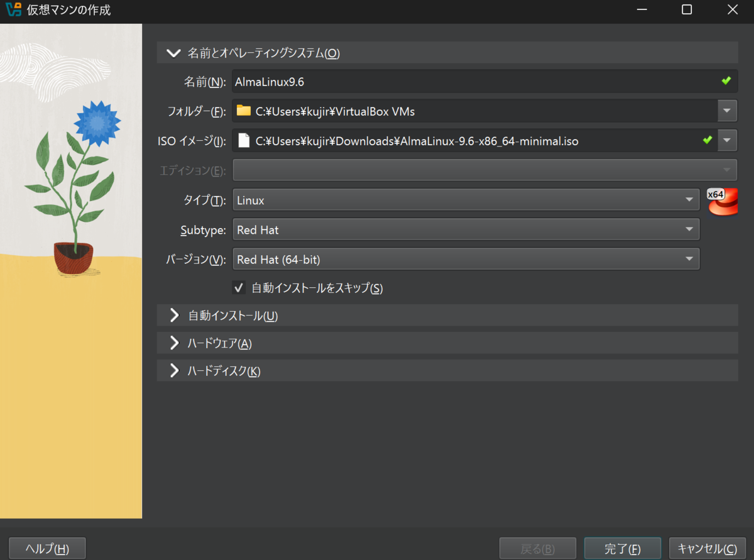This screenshot has height=560, width=754.
Task: Click the Red Hat x64 OS icon
Action: click(723, 201)
